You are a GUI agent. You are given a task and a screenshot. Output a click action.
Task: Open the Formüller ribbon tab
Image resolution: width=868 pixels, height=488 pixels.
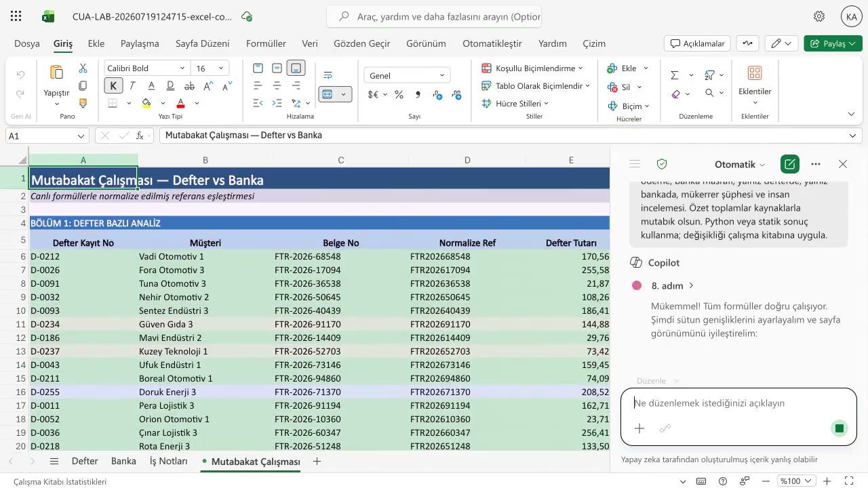point(266,43)
